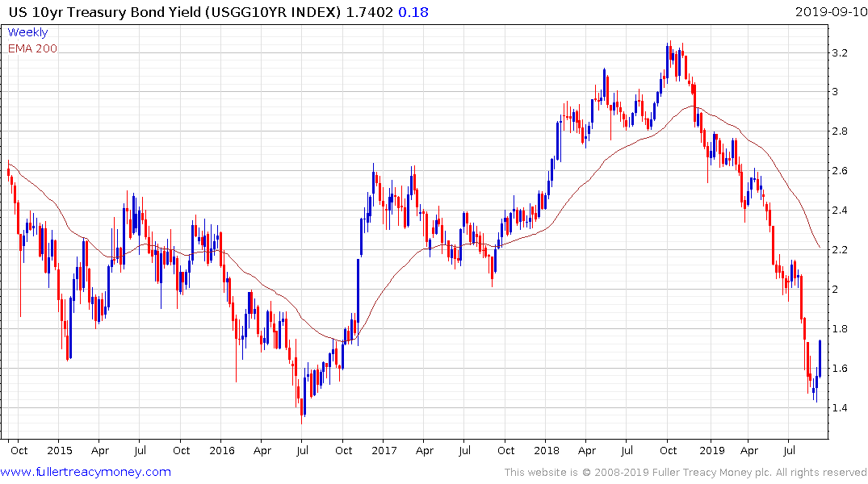Click the latest blue candle at right edge
Viewport: 868px width, 484px height.
820,359
